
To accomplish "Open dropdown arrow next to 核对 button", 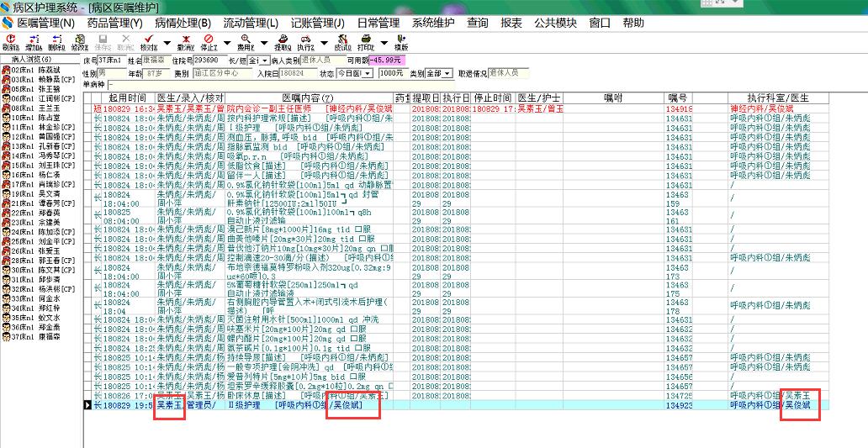I will tap(167, 43).
